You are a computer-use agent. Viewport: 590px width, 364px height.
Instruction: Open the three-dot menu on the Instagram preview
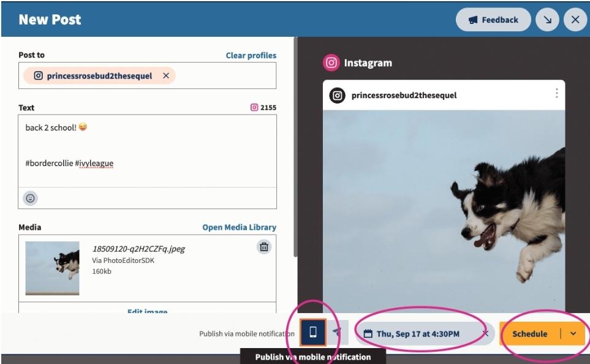pyautogui.click(x=556, y=93)
